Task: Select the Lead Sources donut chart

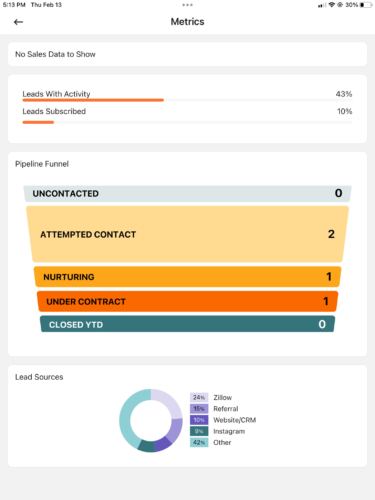Action: (151, 420)
